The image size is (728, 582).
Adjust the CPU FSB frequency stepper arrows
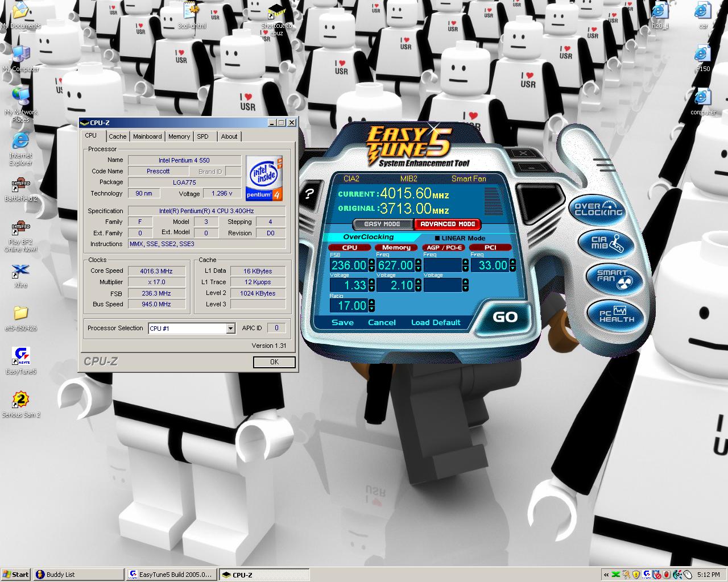[x=371, y=265]
